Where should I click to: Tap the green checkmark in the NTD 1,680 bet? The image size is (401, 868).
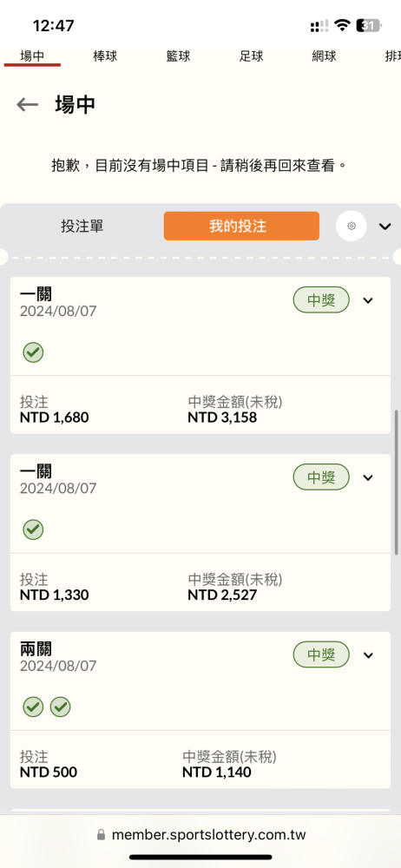pyautogui.click(x=33, y=352)
